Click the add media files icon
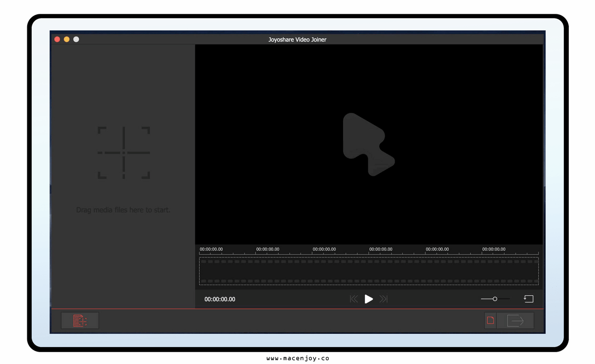The image size is (595, 364). click(x=80, y=321)
